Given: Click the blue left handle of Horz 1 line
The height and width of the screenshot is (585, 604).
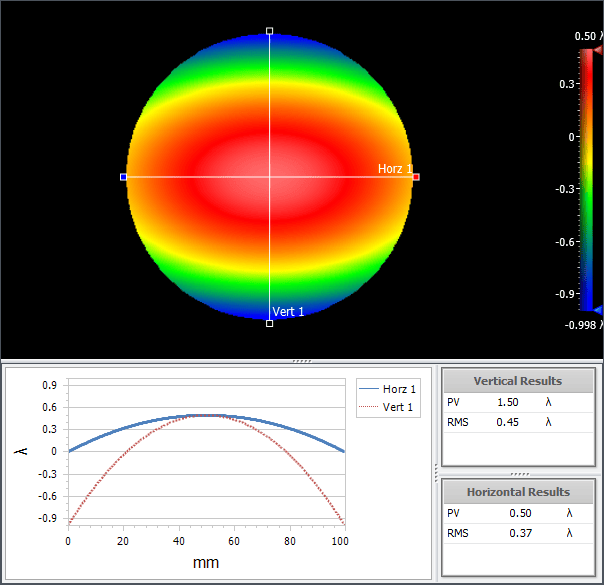Looking at the screenshot, I should [124, 177].
